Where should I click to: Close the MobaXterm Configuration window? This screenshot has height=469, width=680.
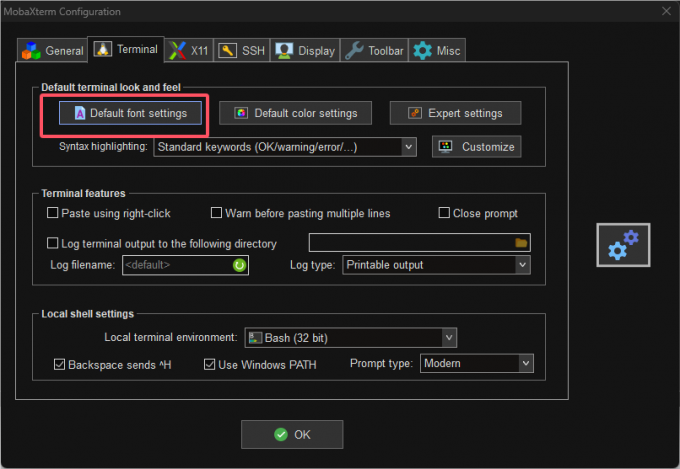666,11
